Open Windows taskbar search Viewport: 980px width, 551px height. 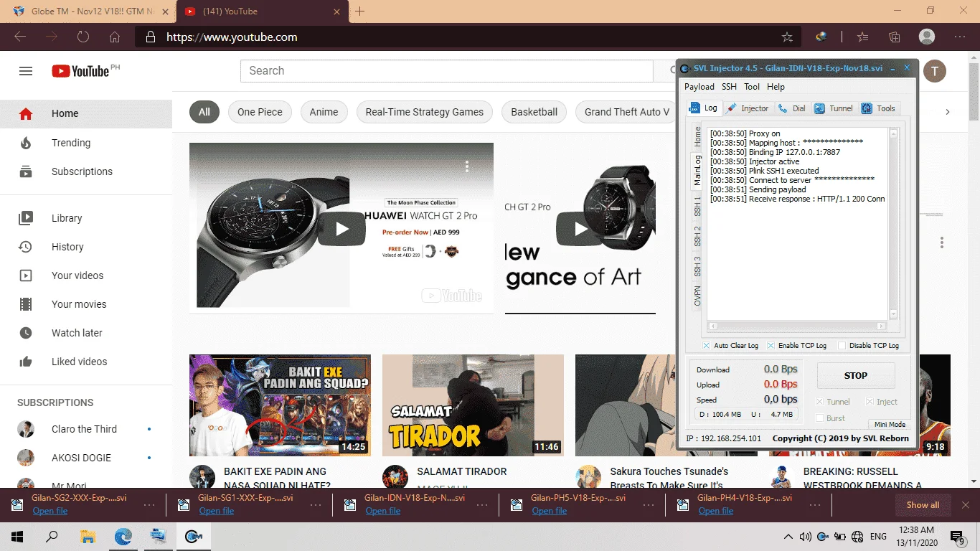52,536
